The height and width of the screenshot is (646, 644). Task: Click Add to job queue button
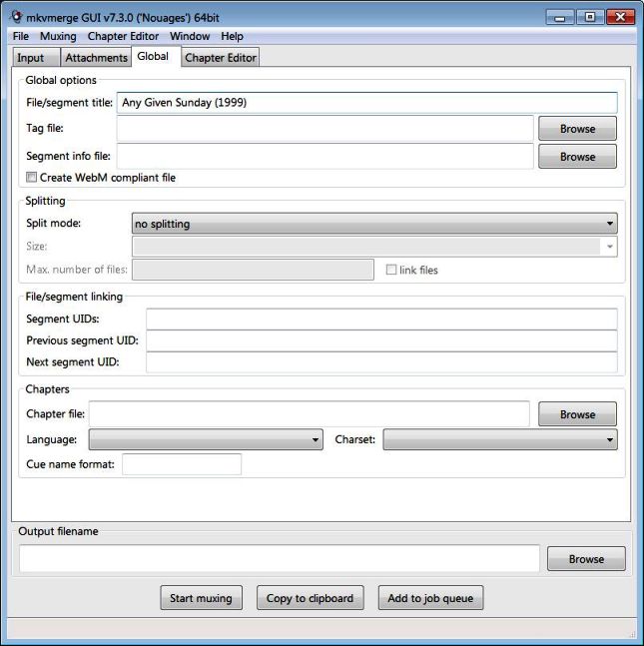coord(430,598)
